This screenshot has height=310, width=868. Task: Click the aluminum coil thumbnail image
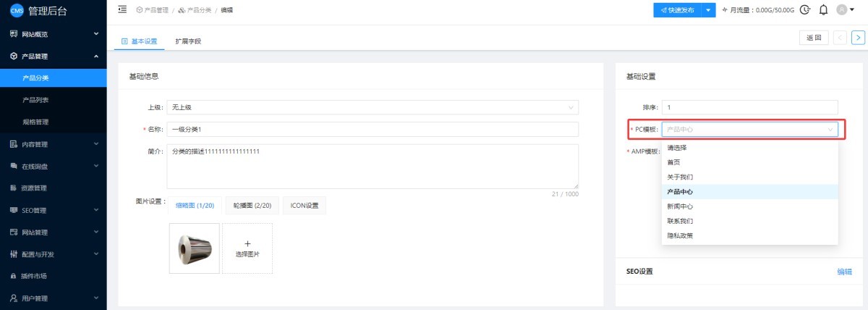[x=195, y=248]
